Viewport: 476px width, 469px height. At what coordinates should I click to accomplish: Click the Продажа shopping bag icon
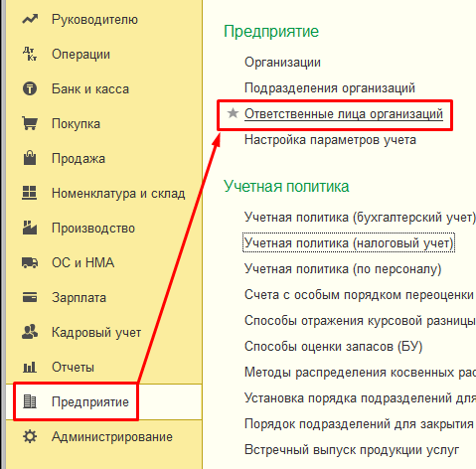[x=30, y=158]
